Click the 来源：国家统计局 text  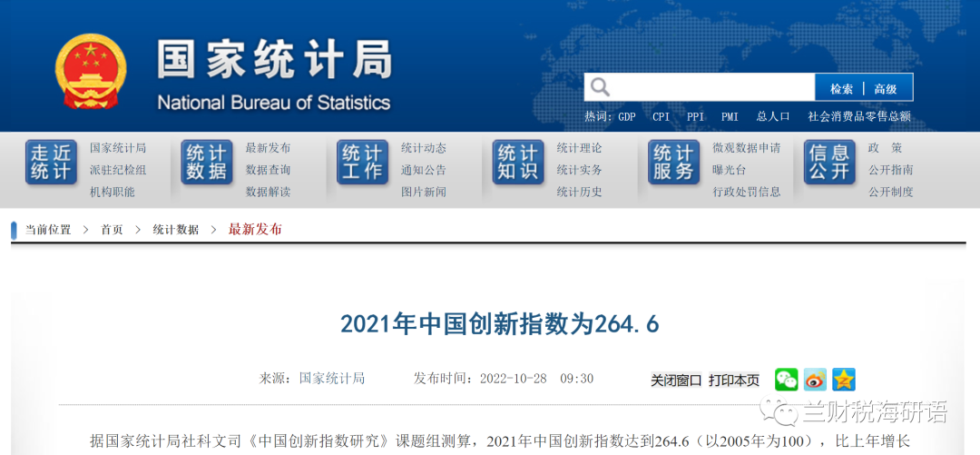point(311,379)
